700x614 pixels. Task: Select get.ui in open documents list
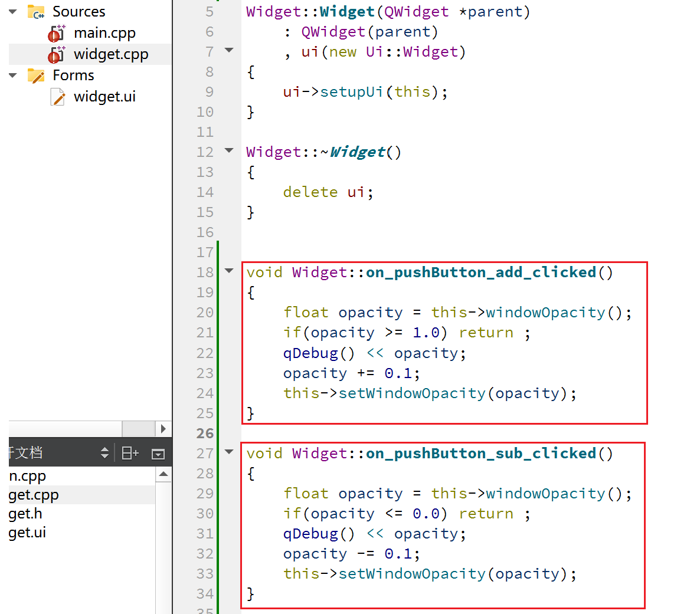[27, 533]
